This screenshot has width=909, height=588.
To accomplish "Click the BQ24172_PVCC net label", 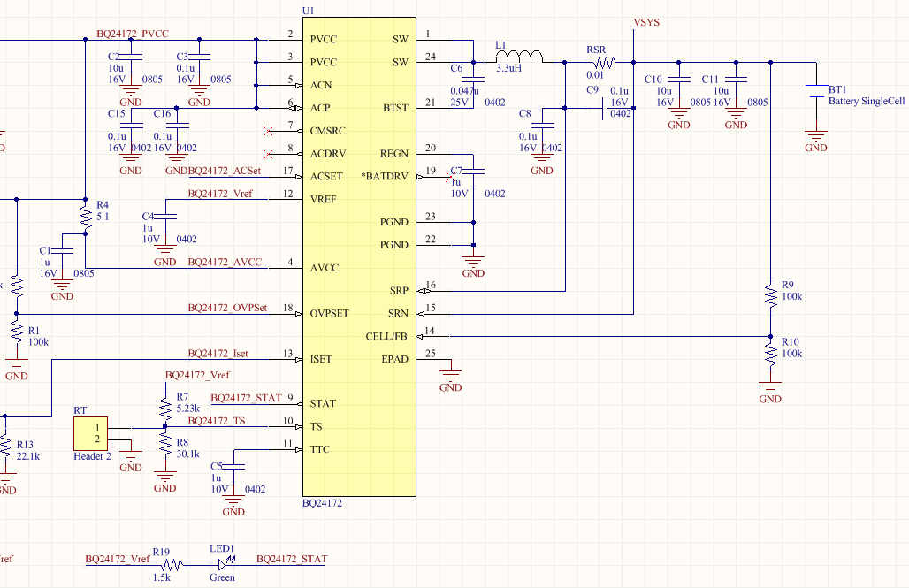I will [x=133, y=34].
